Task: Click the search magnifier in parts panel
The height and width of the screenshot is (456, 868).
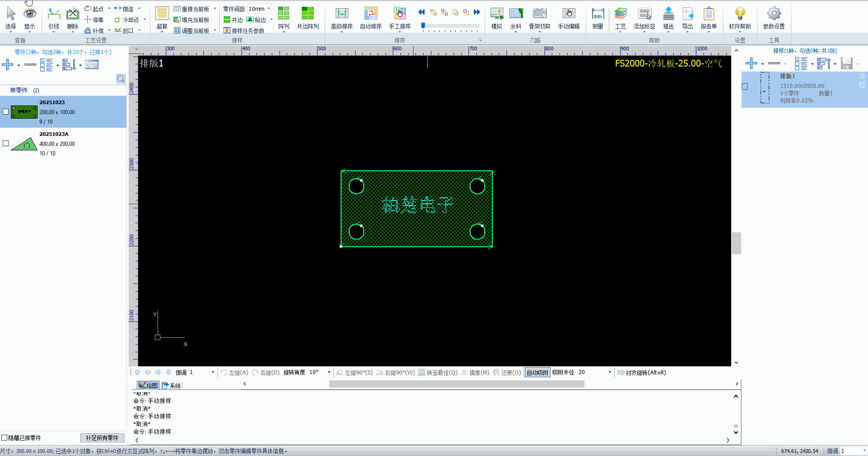Action: [x=121, y=79]
